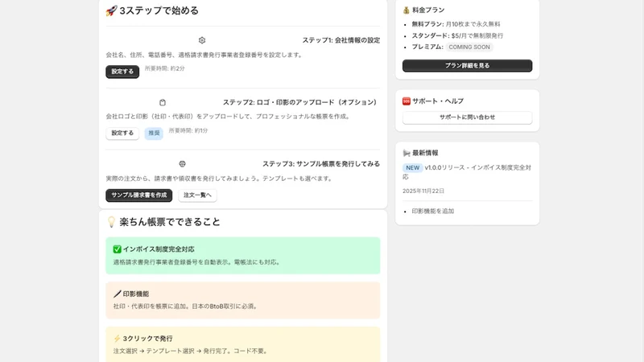Click the orange 印影機能 card
644x362 pixels.
pyautogui.click(x=243, y=300)
